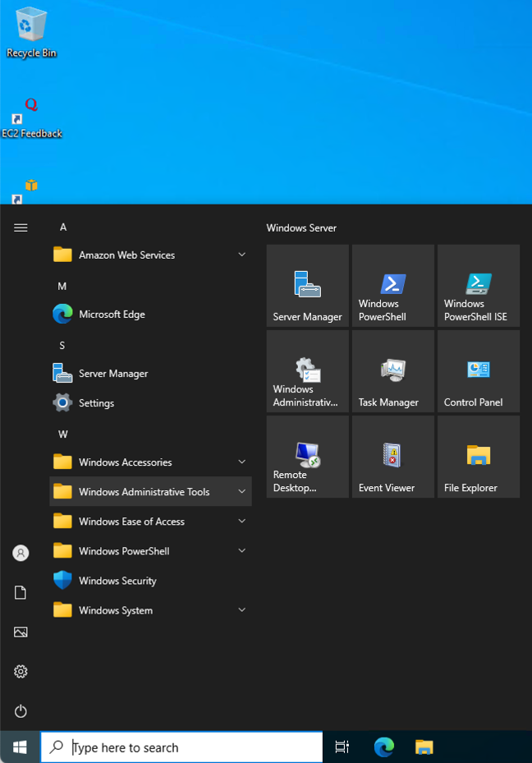Expand Windows System folder chevron

tap(241, 610)
